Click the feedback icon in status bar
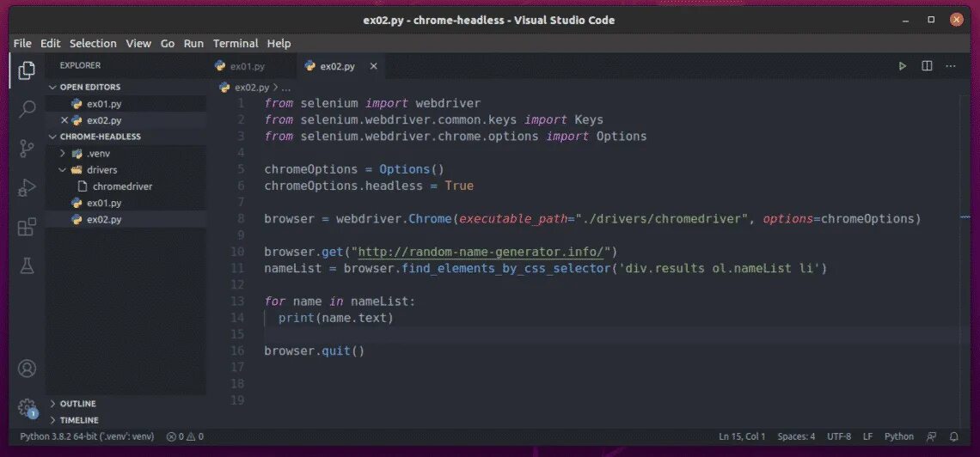The height and width of the screenshot is (457, 980). click(932, 436)
